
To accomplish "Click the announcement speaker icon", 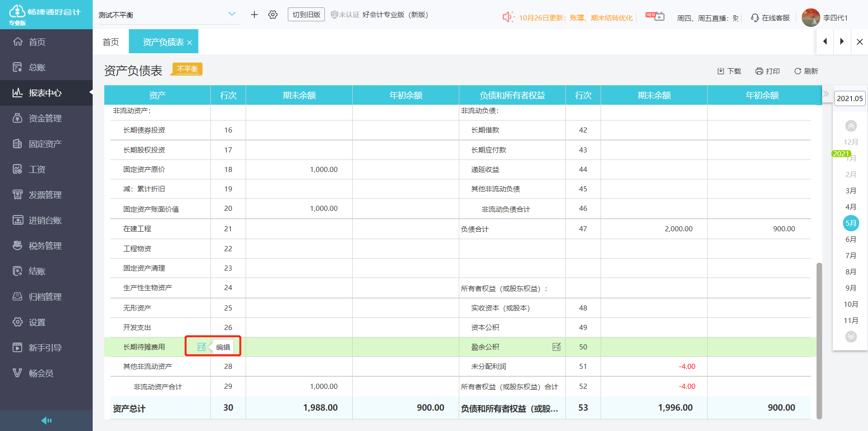I will [x=508, y=17].
